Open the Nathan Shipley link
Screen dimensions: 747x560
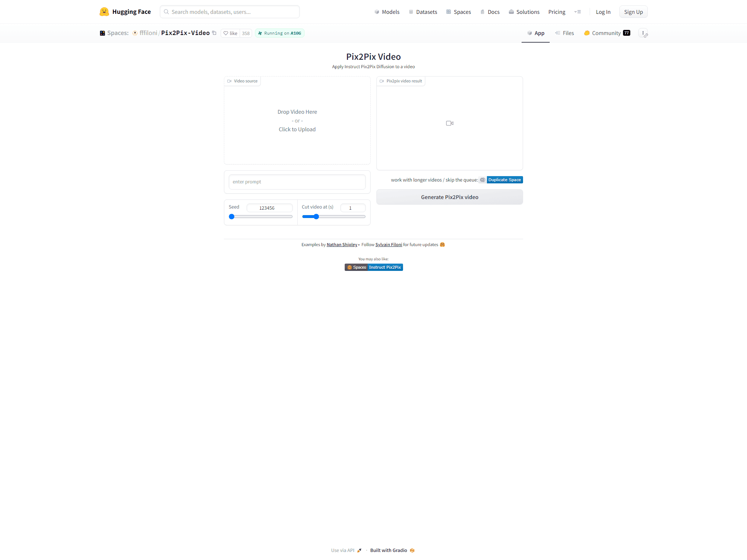[x=342, y=245]
